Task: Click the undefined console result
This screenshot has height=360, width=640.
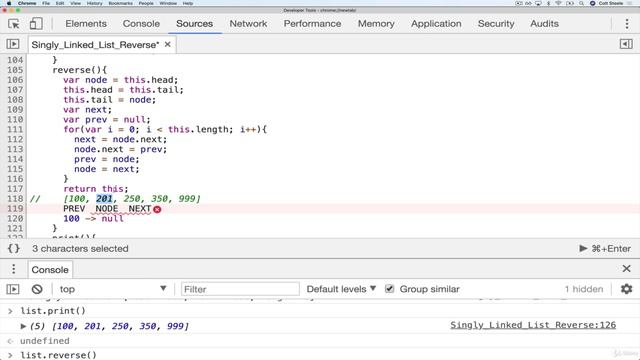Action: point(45,341)
